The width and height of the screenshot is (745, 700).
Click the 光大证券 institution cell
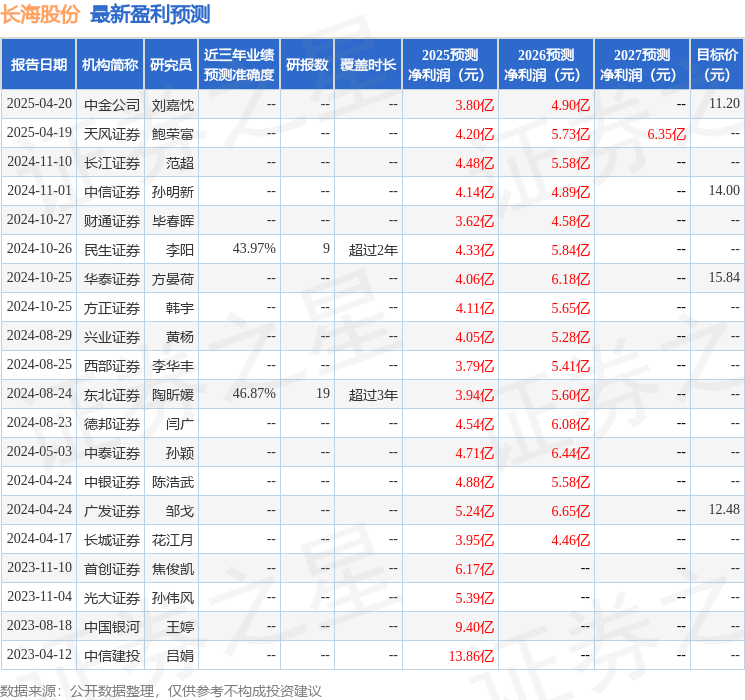pyautogui.click(x=112, y=598)
